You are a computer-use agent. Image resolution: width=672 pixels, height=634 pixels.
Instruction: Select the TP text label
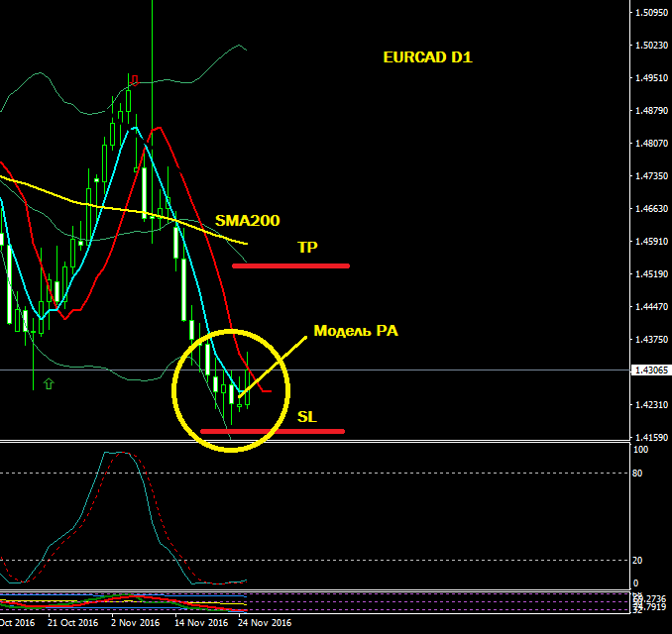307,248
